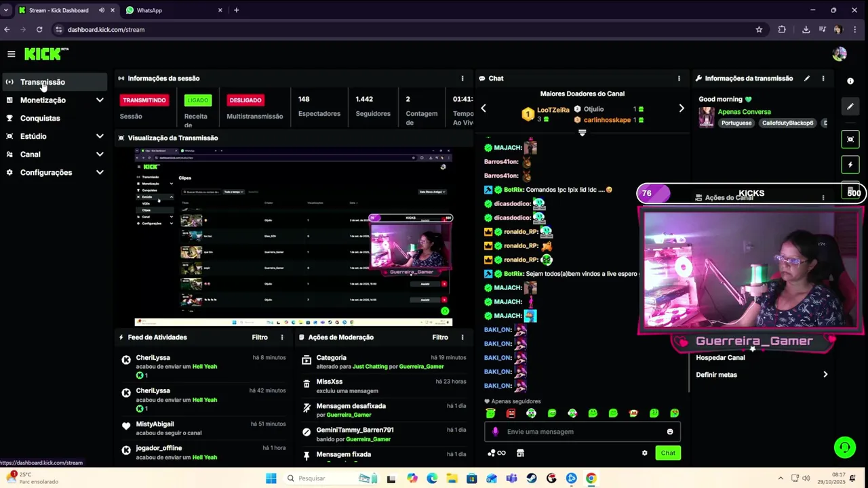Click the pencil button on right sidebar
The image size is (868, 488).
(x=850, y=106)
